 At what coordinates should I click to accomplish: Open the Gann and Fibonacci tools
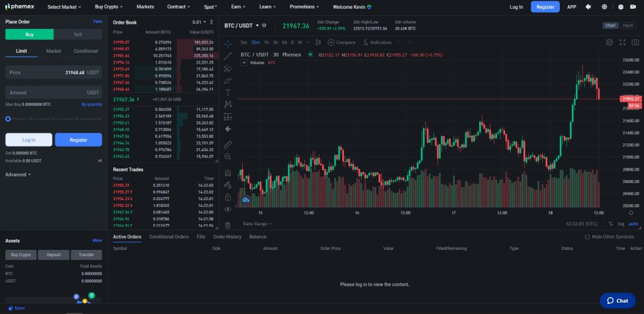(228, 68)
